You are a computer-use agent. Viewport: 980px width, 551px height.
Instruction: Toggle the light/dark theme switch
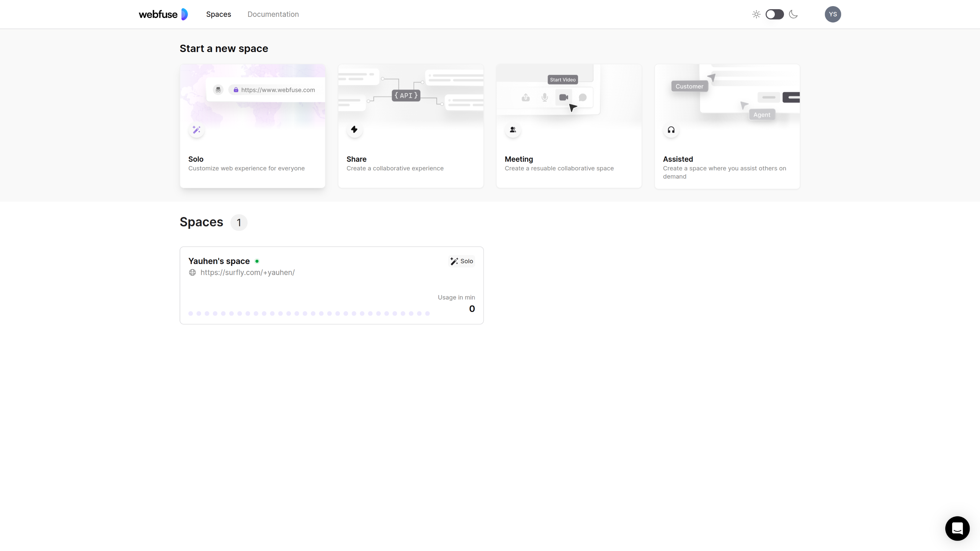click(x=774, y=15)
